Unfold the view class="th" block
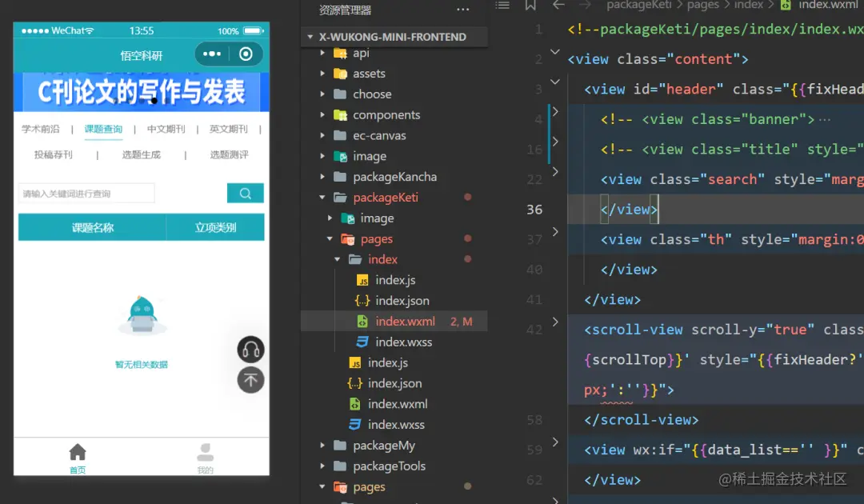The width and height of the screenshot is (864, 504). [x=555, y=232]
